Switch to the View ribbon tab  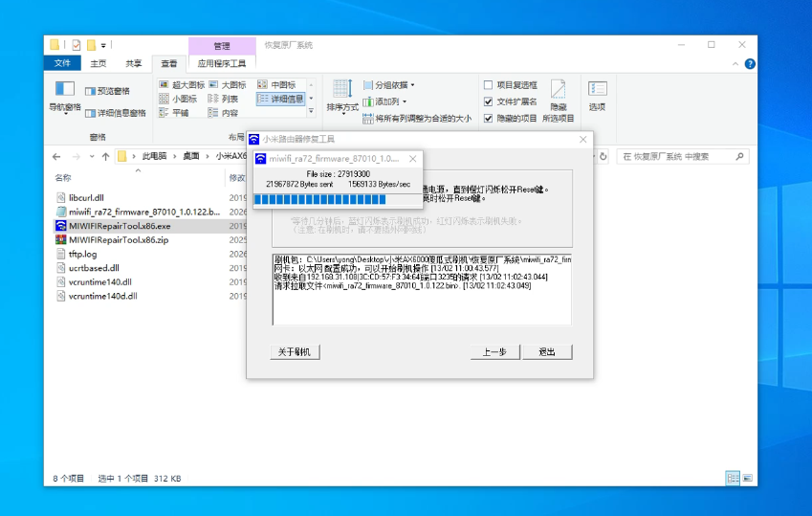[169, 63]
